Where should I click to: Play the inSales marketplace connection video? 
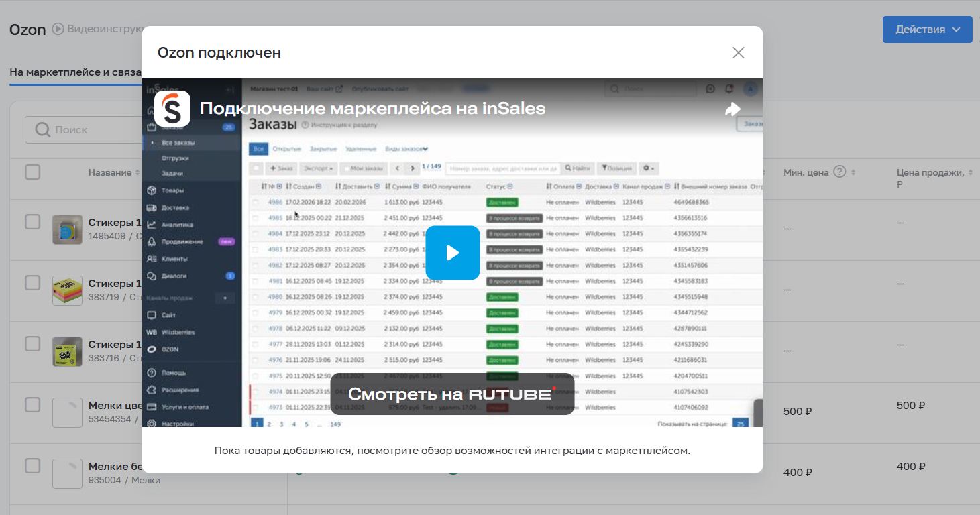click(x=453, y=253)
